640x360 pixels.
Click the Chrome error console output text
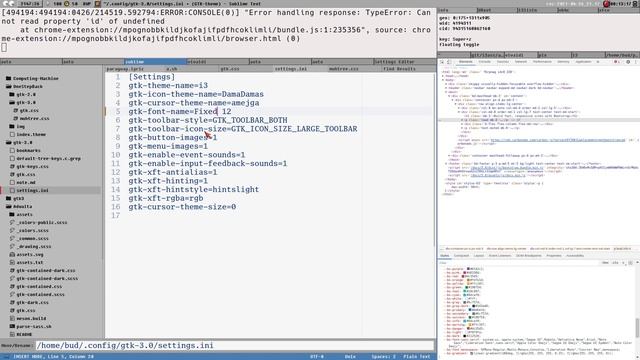216,26
